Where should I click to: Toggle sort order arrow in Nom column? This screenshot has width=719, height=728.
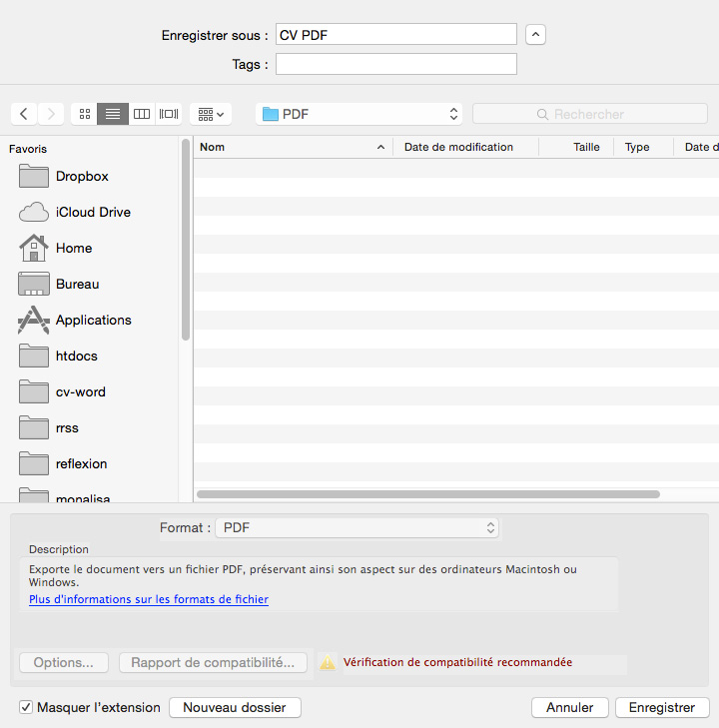click(x=381, y=147)
